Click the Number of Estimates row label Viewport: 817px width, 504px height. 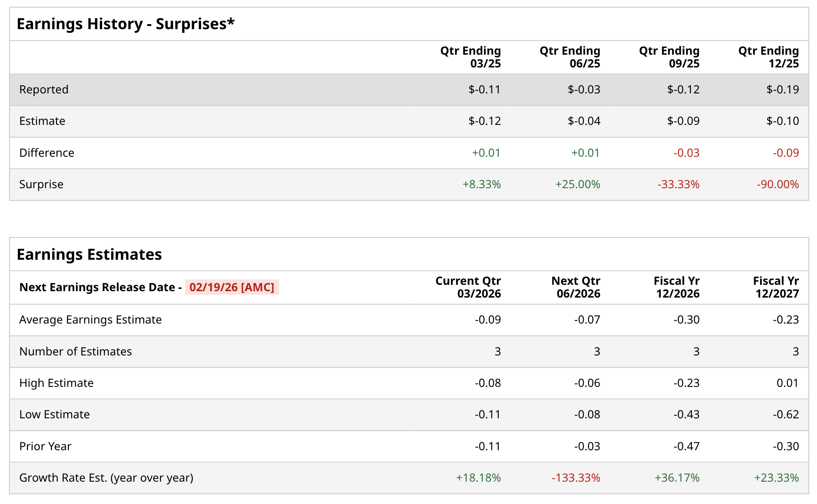[76, 352]
